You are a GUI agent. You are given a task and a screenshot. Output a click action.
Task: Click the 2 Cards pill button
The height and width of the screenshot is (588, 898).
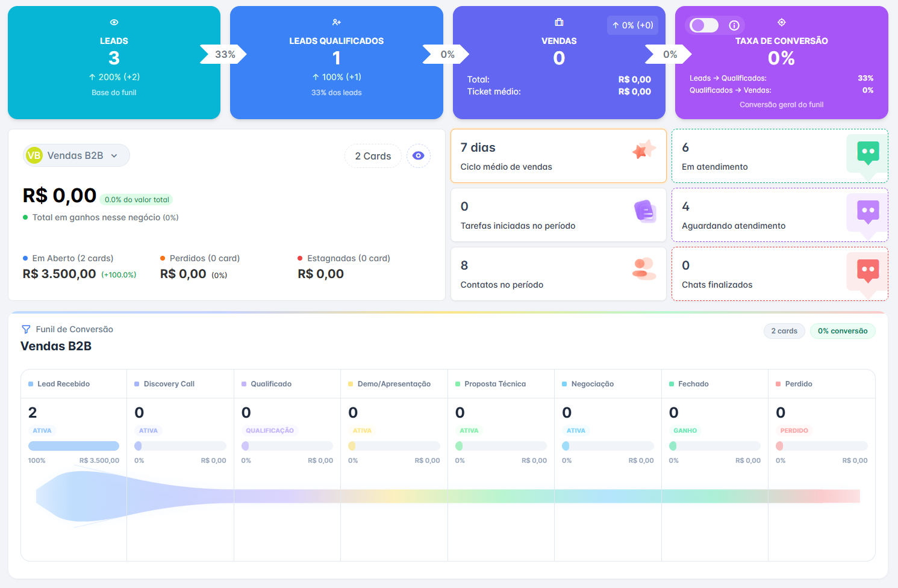[x=373, y=156]
